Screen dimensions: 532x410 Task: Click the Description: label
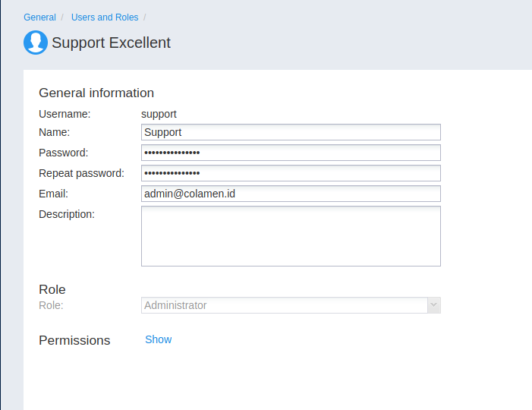pos(67,214)
